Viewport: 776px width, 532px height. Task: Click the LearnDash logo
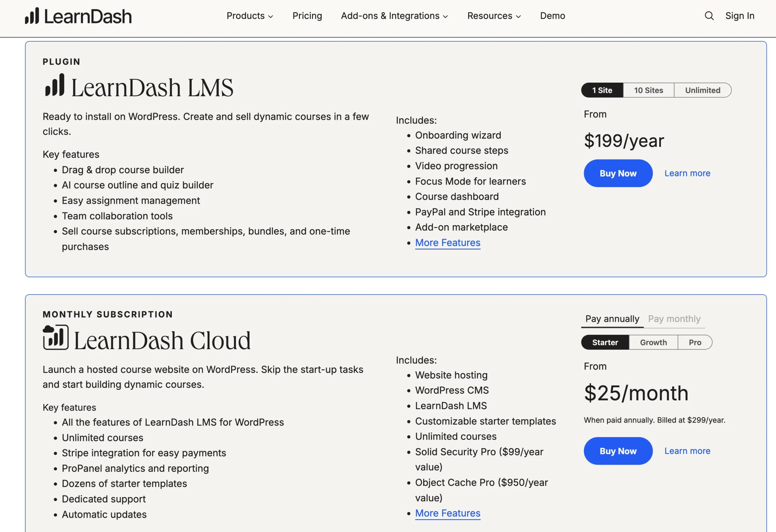tap(78, 16)
